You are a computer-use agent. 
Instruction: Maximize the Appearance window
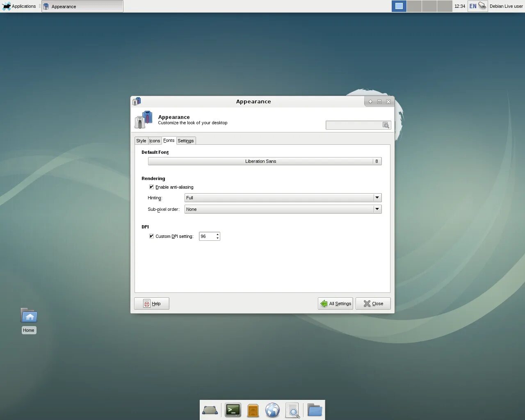point(379,102)
